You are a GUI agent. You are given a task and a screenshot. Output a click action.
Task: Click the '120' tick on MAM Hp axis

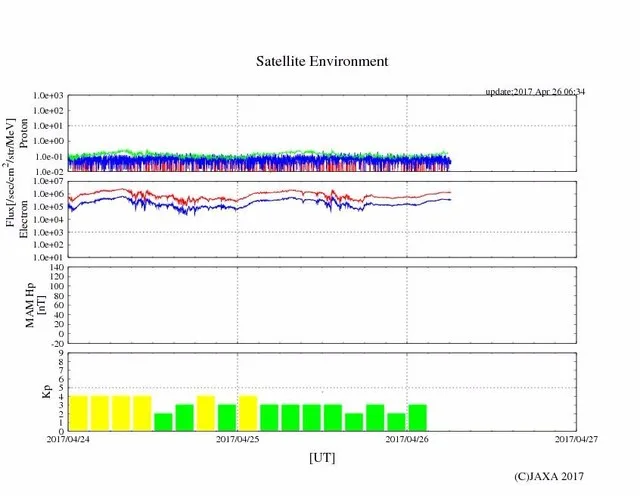57,277
